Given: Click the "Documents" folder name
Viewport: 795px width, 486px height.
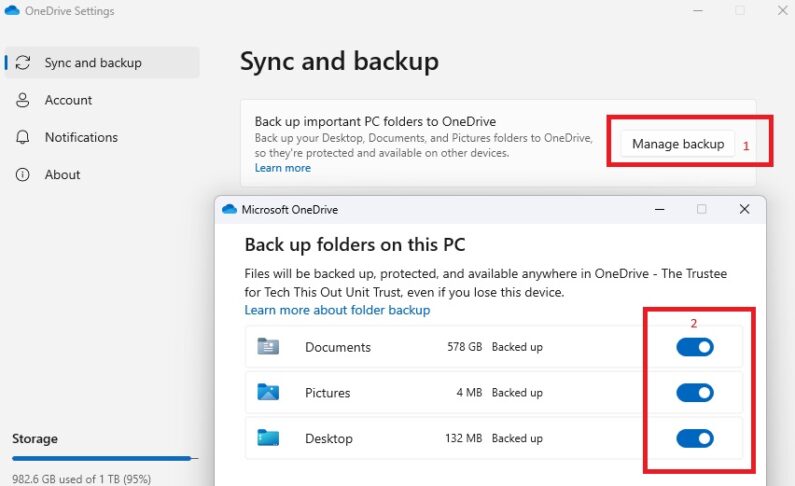Looking at the screenshot, I should [338, 347].
